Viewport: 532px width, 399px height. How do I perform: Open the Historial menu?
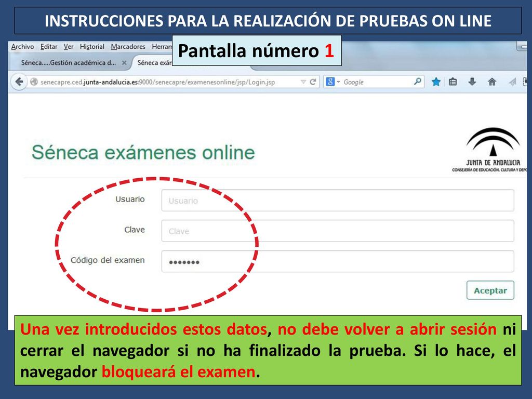click(x=92, y=47)
